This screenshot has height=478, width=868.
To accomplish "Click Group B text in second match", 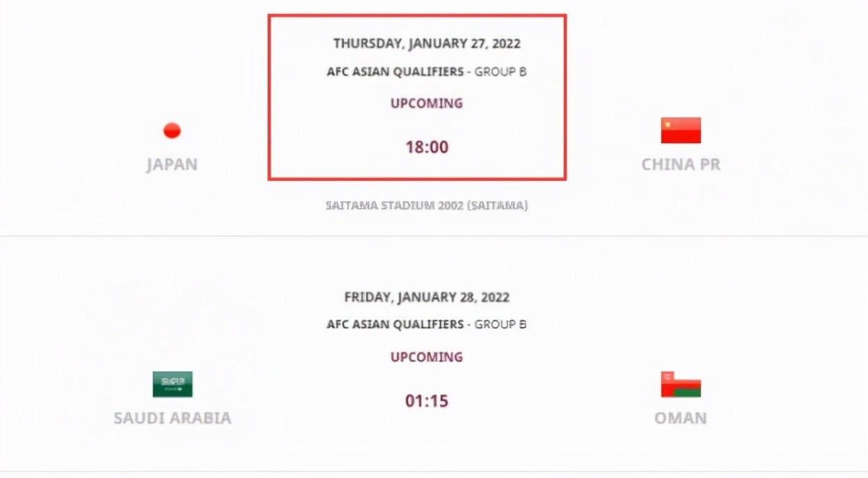I will pos(500,324).
